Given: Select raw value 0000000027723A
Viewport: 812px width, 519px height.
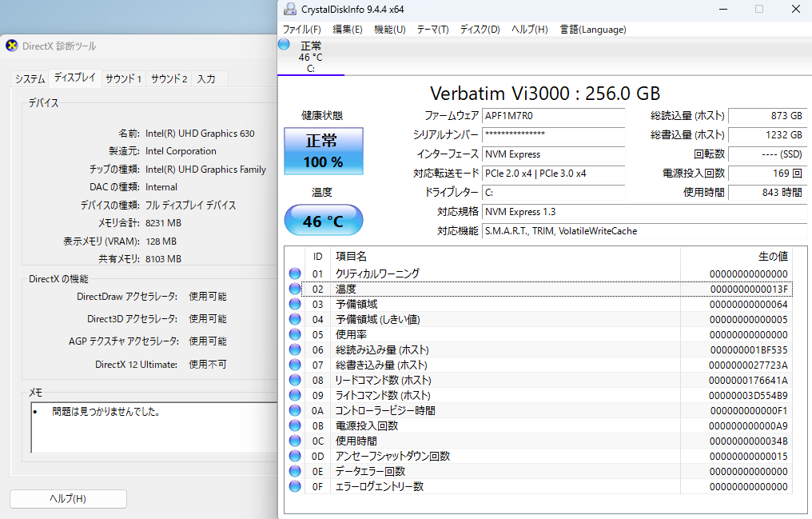Looking at the screenshot, I should point(748,365).
